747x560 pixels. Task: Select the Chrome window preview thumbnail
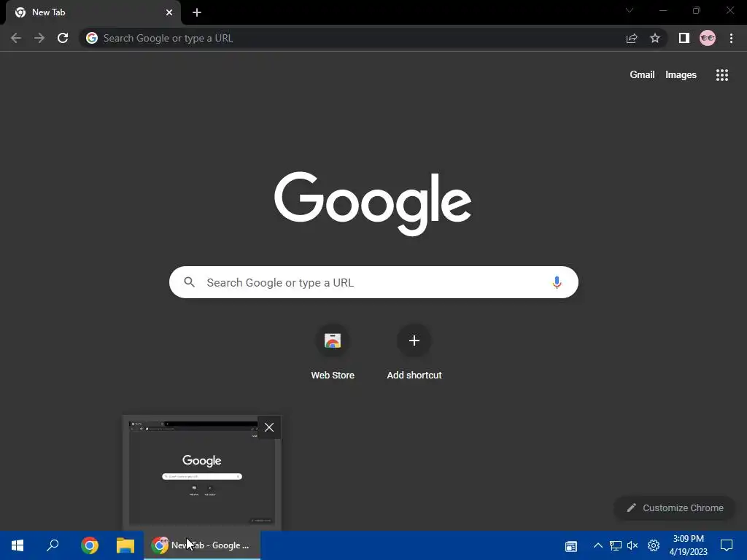(x=202, y=472)
